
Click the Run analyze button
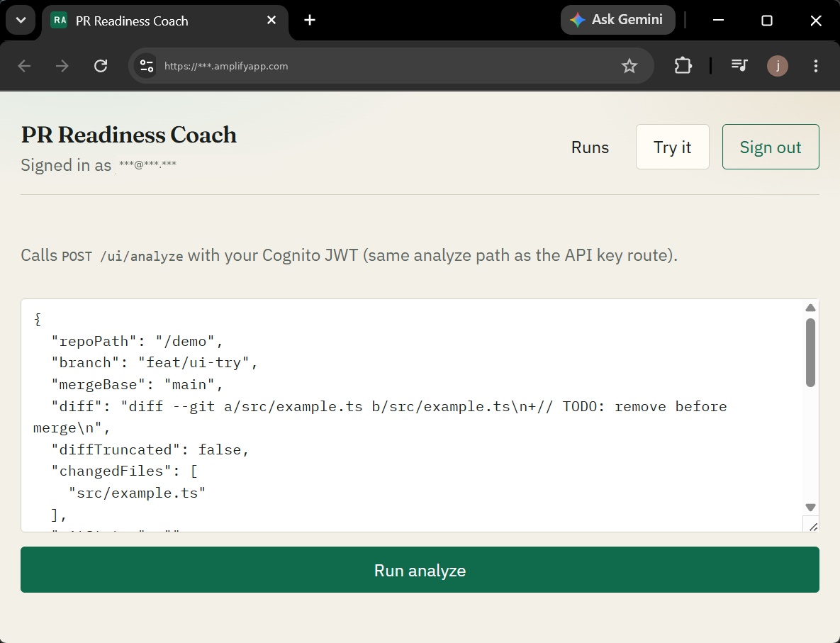[x=420, y=569]
